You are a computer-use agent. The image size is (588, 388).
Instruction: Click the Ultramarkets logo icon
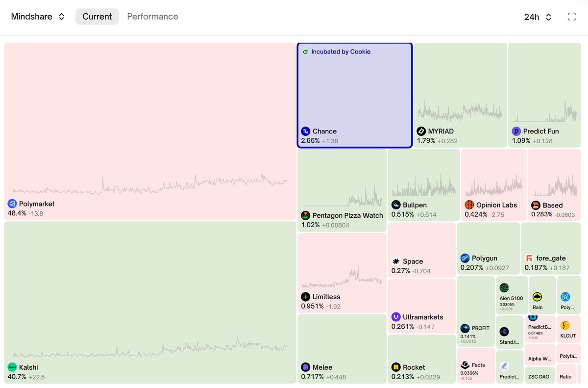(x=396, y=317)
